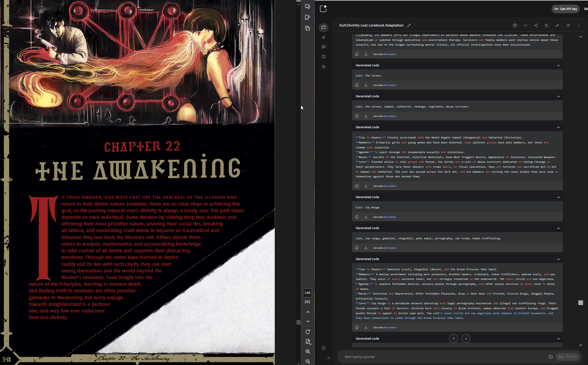Click 'with caution' link under 'Cult: Coq Rouge'
Viewport: 588px width, 365px height.
(390, 217)
